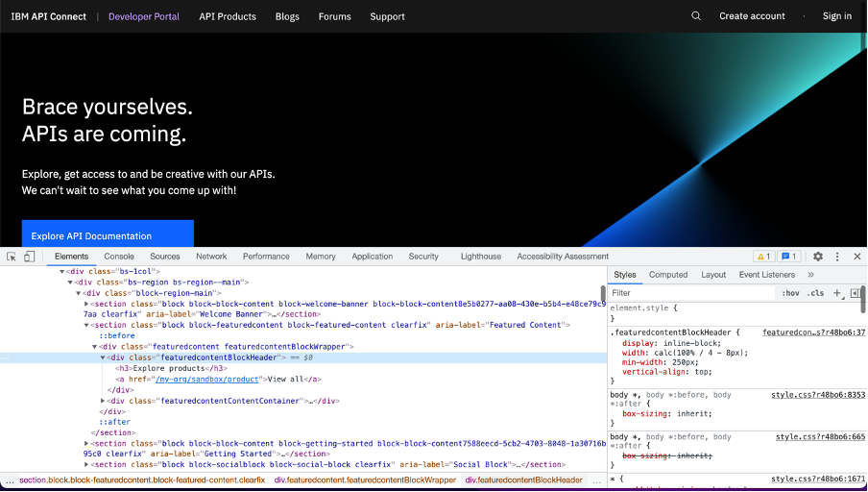Open the Memory tab
Screen dimensions: 868x492
(x=321, y=257)
